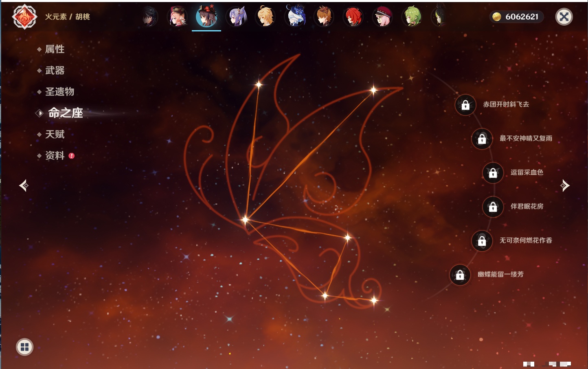The image size is (588, 369).
Task: Click lock icon for 幽蝶能留一缕芳
Action: 460,275
